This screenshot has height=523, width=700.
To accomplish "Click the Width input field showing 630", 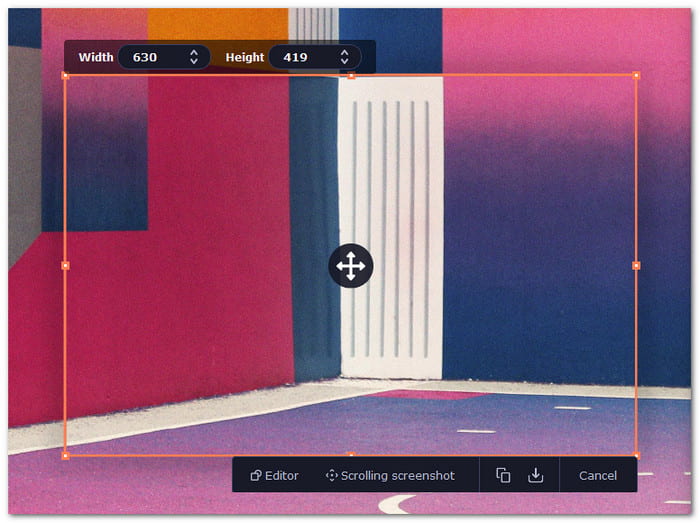I will pyautogui.click(x=164, y=57).
